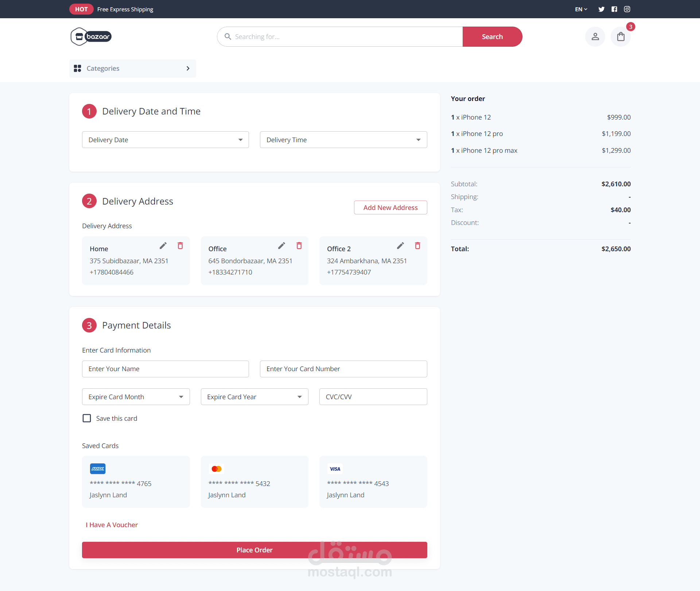Check the Save this card checkbox

87,418
